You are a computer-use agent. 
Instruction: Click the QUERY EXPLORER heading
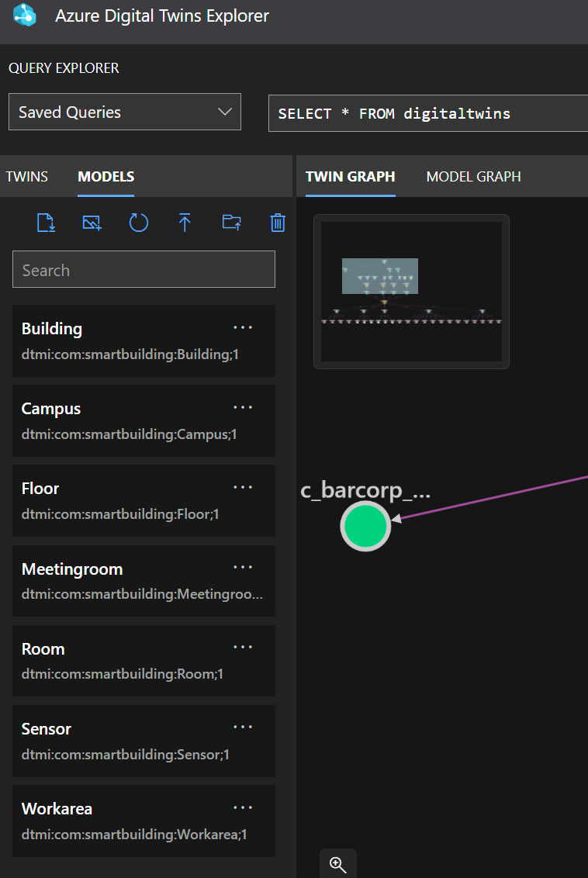pos(64,67)
